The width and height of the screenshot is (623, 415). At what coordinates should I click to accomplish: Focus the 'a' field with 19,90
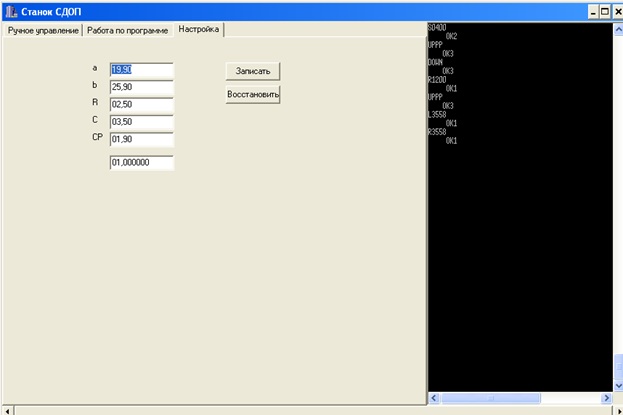pyautogui.click(x=142, y=70)
